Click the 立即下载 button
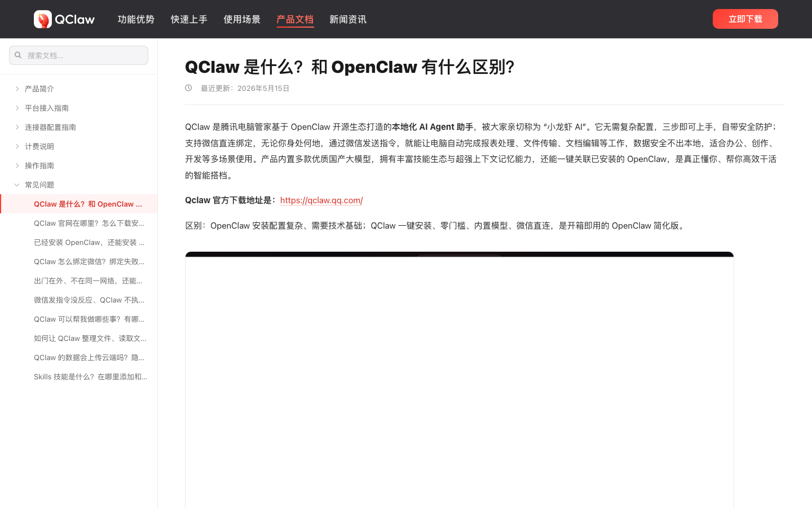 [745, 19]
